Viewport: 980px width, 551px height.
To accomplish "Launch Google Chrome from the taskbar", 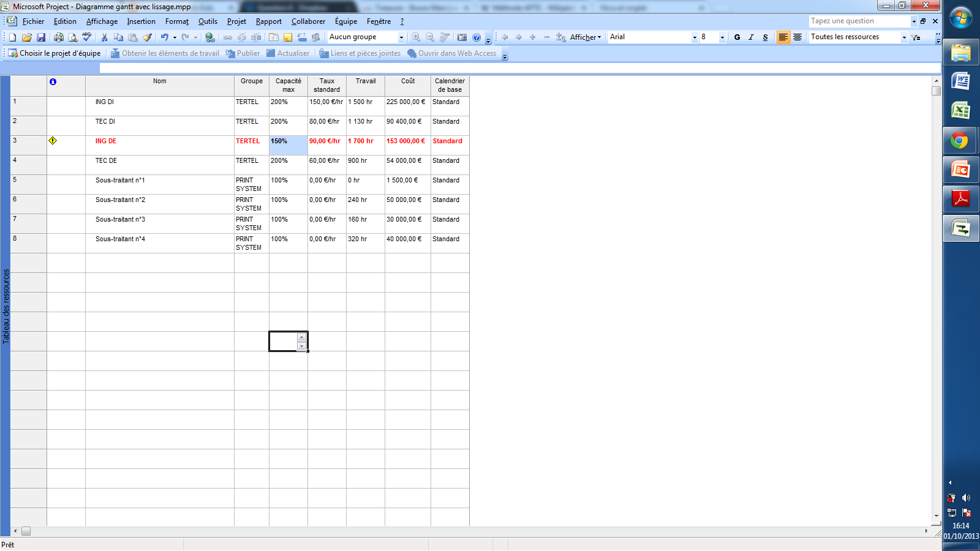I will pos(959,141).
